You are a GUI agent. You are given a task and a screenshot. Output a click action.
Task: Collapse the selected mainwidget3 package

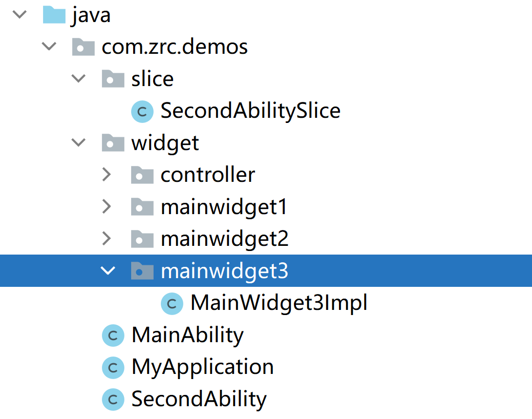[108, 271]
